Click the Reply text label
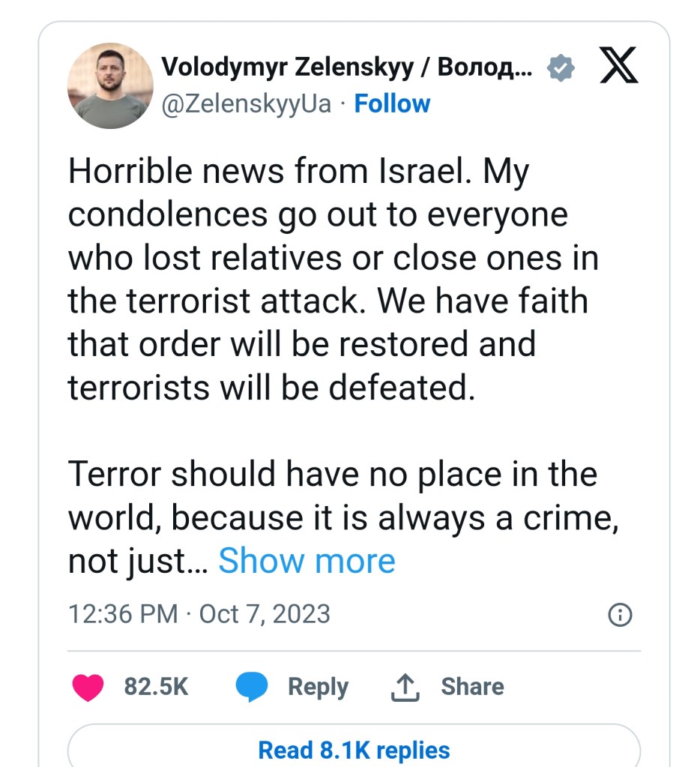The height and width of the screenshot is (767, 700). pyautogui.click(x=318, y=687)
